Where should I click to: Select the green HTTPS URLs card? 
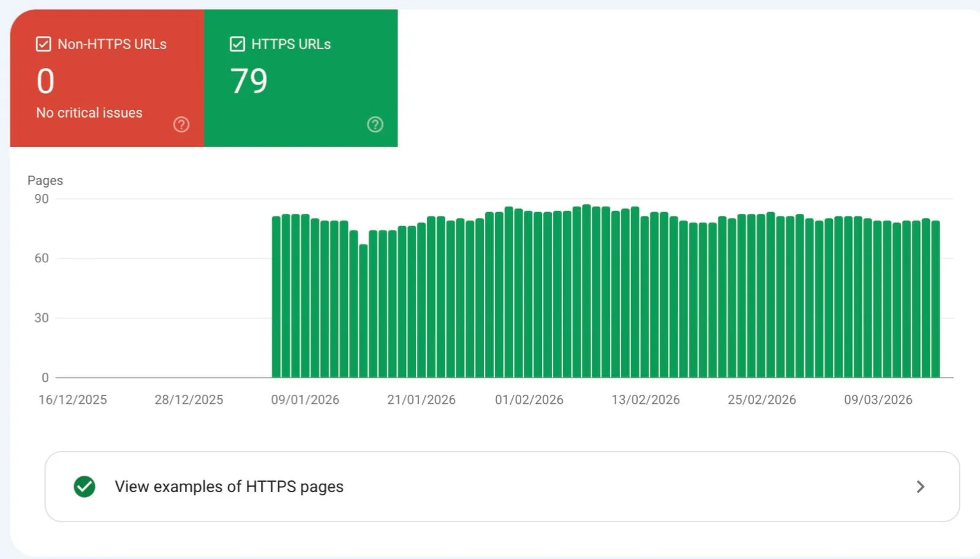point(301,78)
